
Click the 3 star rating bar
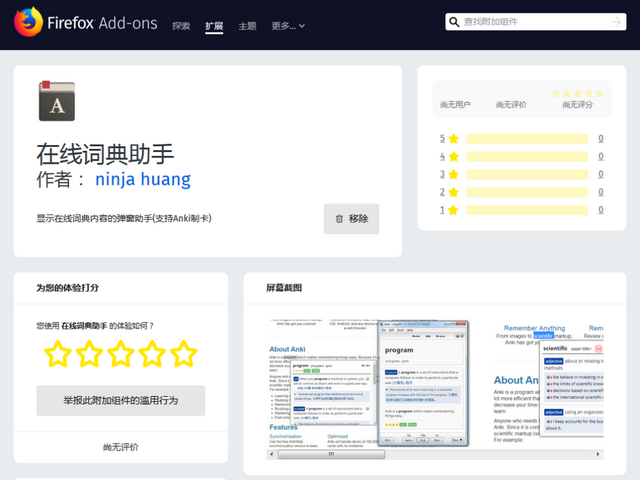(x=527, y=174)
